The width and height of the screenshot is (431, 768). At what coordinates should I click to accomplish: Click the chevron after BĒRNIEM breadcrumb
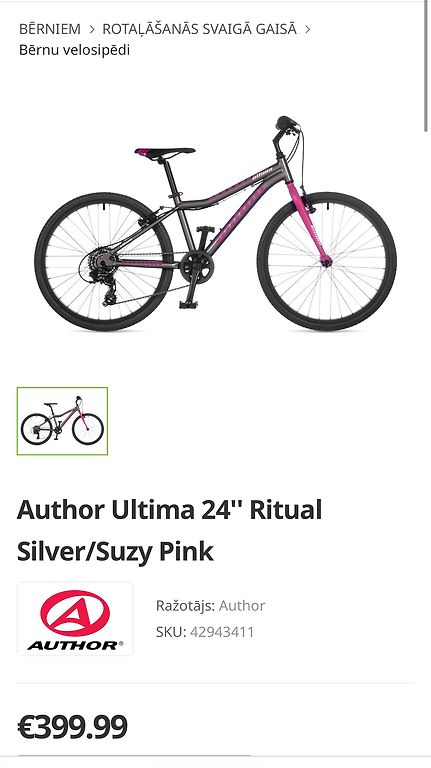tap(92, 29)
